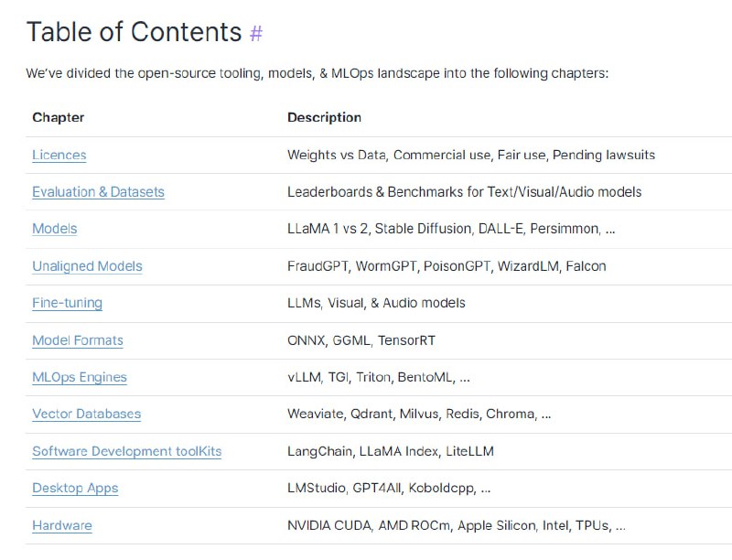Screen dimensions: 732x560
Task: Click the ONNX, GGML, TensorRT description
Action: pyautogui.click(x=361, y=340)
